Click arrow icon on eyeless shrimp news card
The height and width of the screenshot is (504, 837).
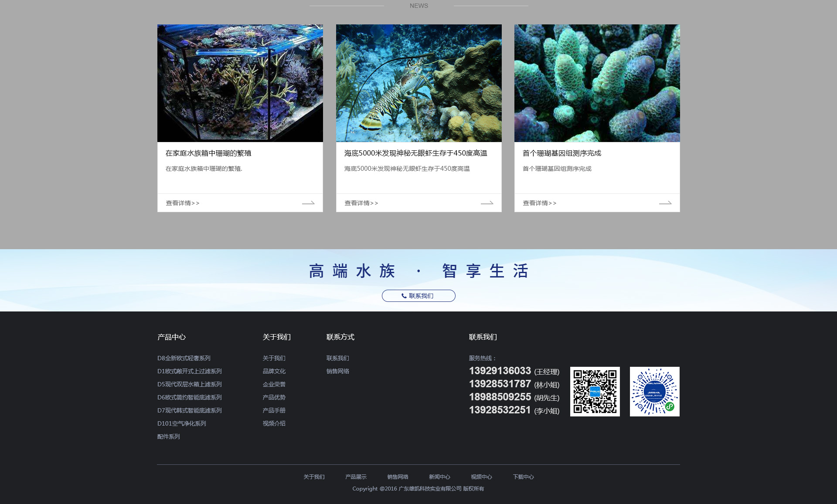487,203
